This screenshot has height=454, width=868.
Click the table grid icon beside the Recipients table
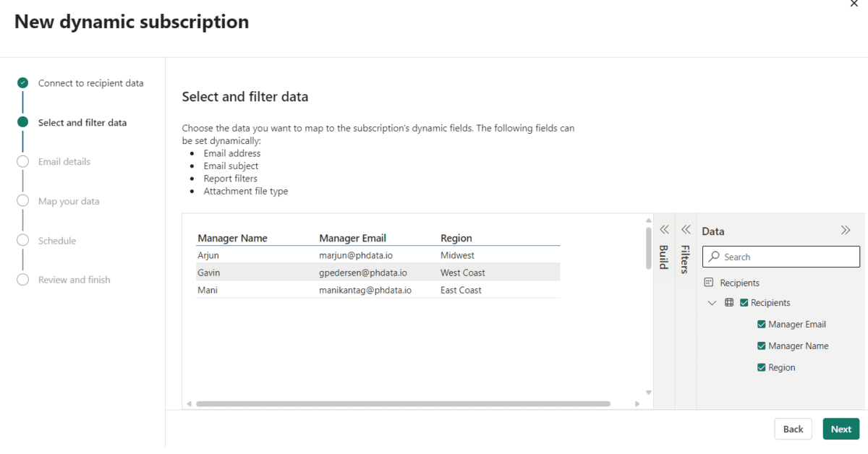point(728,302)
